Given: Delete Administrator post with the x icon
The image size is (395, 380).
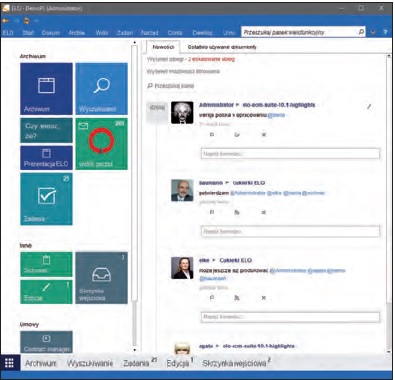Looking at the screenshot, I should [264, 135].
